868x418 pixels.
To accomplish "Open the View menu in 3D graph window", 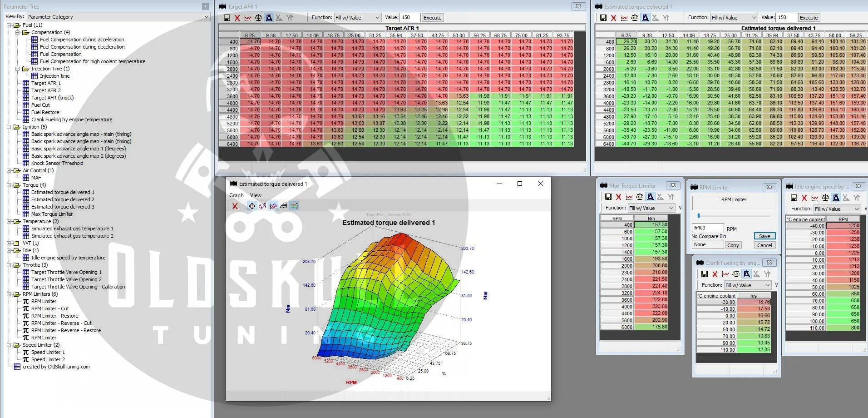I will pos(256,195).
